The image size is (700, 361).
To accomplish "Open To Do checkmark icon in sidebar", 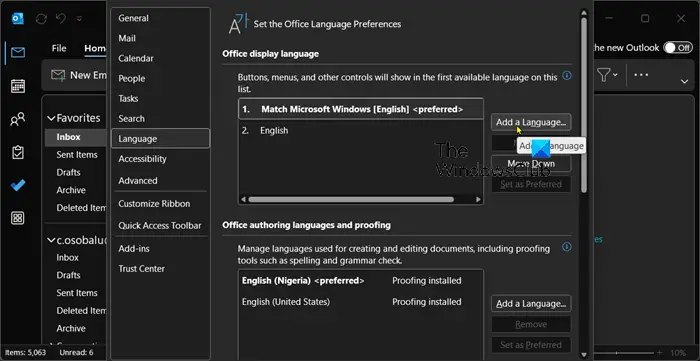I will pos(18,185).
